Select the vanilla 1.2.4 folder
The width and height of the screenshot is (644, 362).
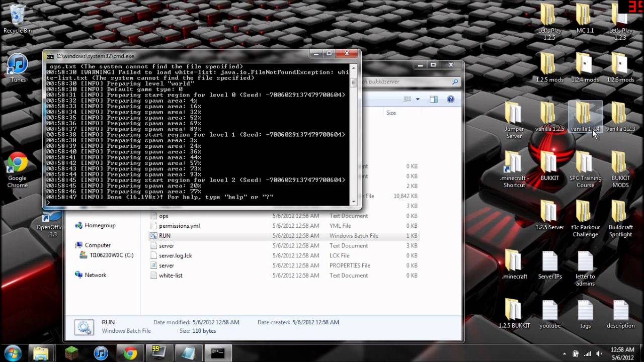click(585, 117)
